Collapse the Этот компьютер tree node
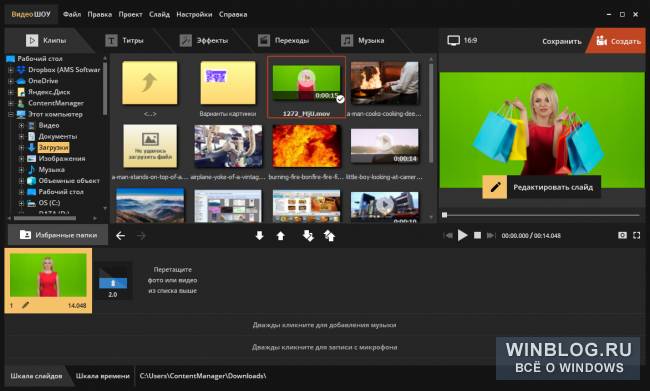650x391 pixels. pyautogui.click(x=10, y=114)
